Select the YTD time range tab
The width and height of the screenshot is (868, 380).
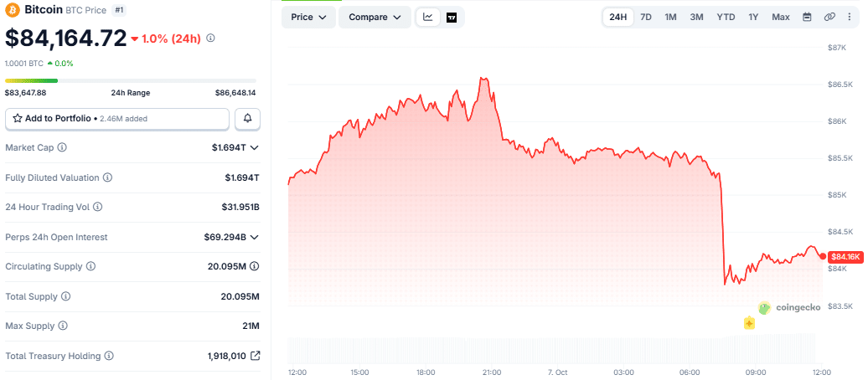pos(726,17)
